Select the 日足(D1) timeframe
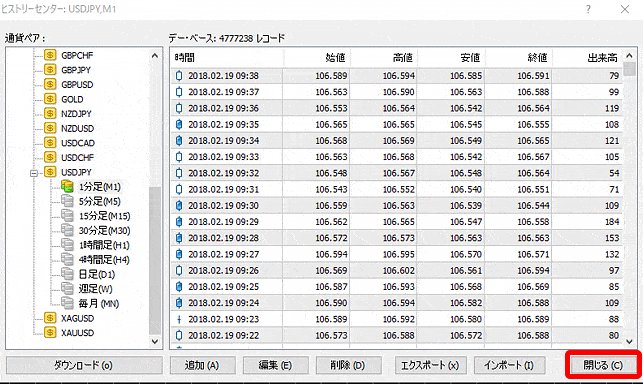643x384 pixels. [x=97, y=274]
